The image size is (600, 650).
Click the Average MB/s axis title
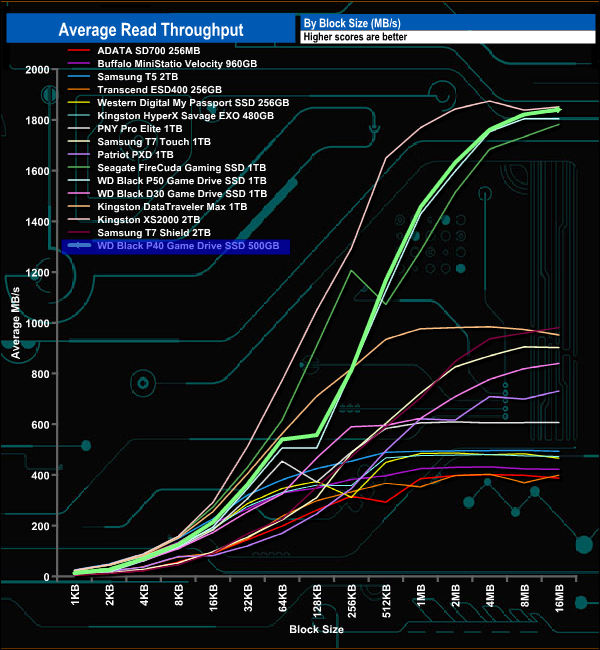click(15, 323)
